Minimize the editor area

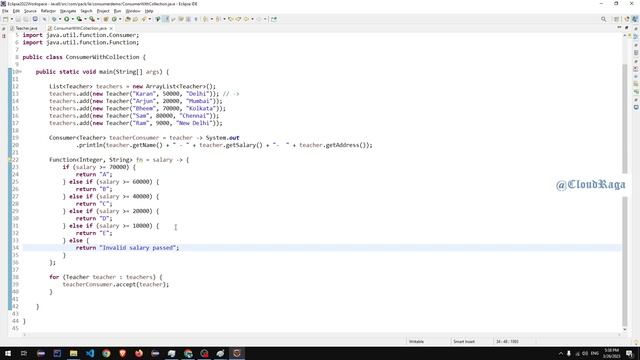(619, 28)
